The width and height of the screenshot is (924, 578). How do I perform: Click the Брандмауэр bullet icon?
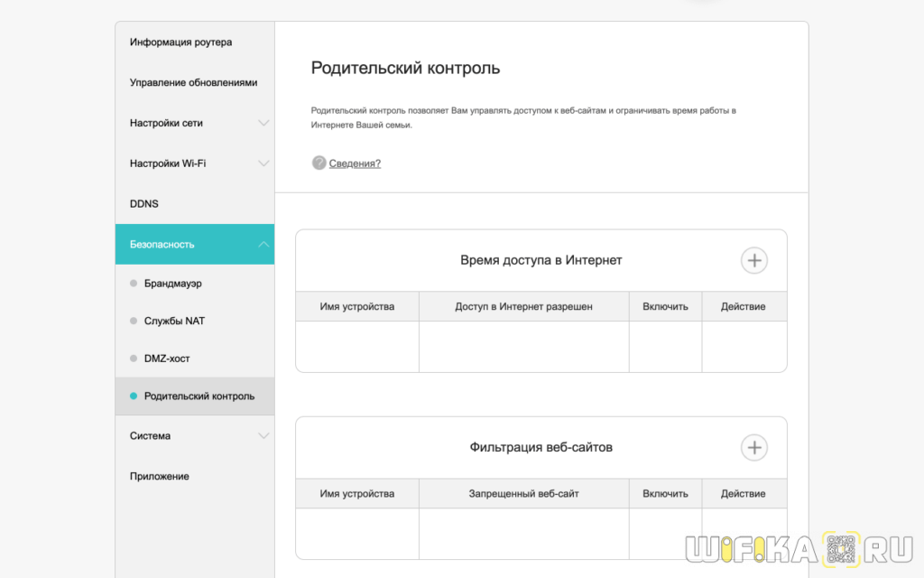(134, 284)
